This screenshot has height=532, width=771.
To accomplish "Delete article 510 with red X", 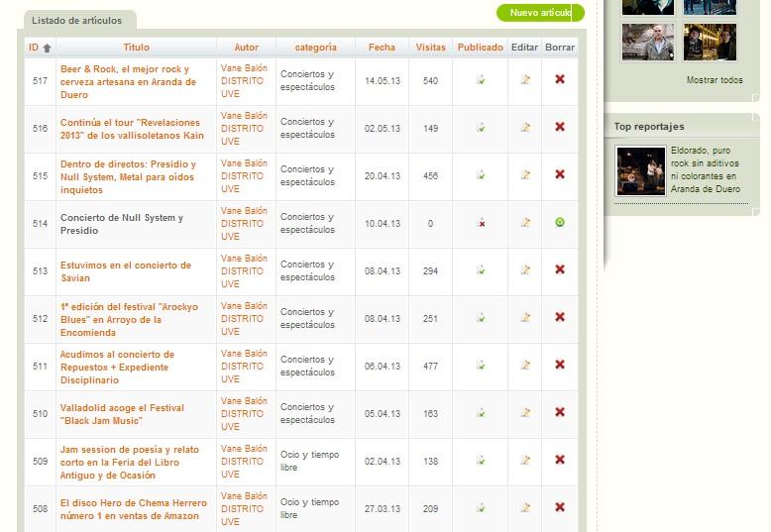I will coord(560,412).
